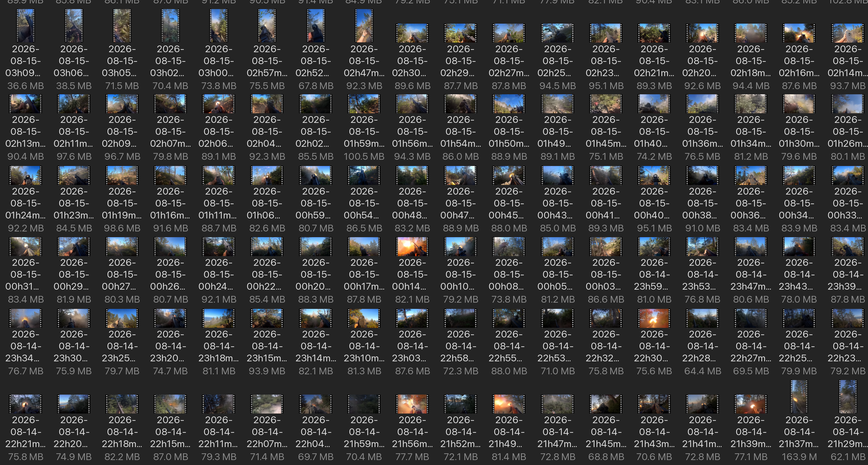Click the 76.5 MB file size label

click(703, 157)
